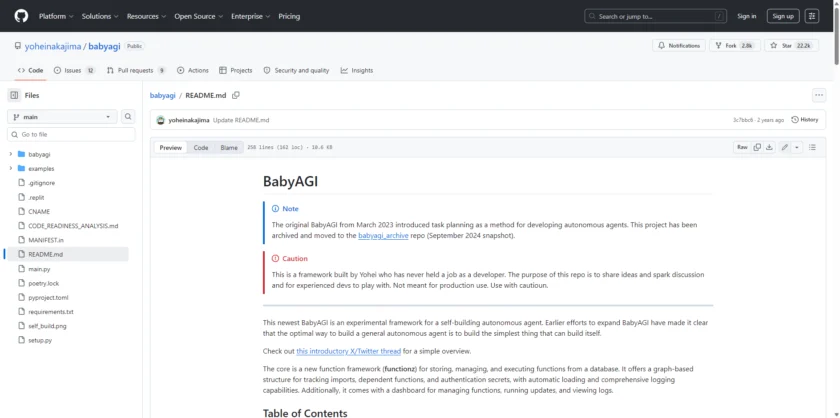Open the outline list icon

pos(812,147)
